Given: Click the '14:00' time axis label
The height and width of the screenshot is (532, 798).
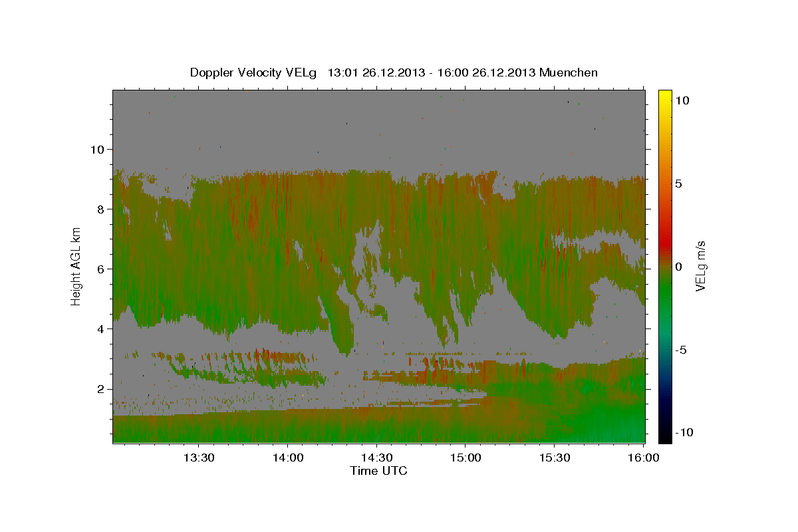Looking at the screenshot, I should tap(287, 458).
